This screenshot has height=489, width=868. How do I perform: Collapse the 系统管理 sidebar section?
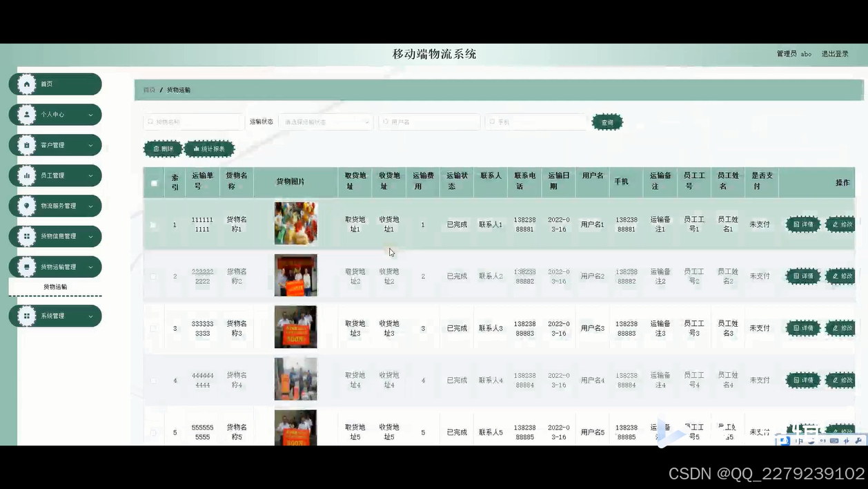pos(55,316)
